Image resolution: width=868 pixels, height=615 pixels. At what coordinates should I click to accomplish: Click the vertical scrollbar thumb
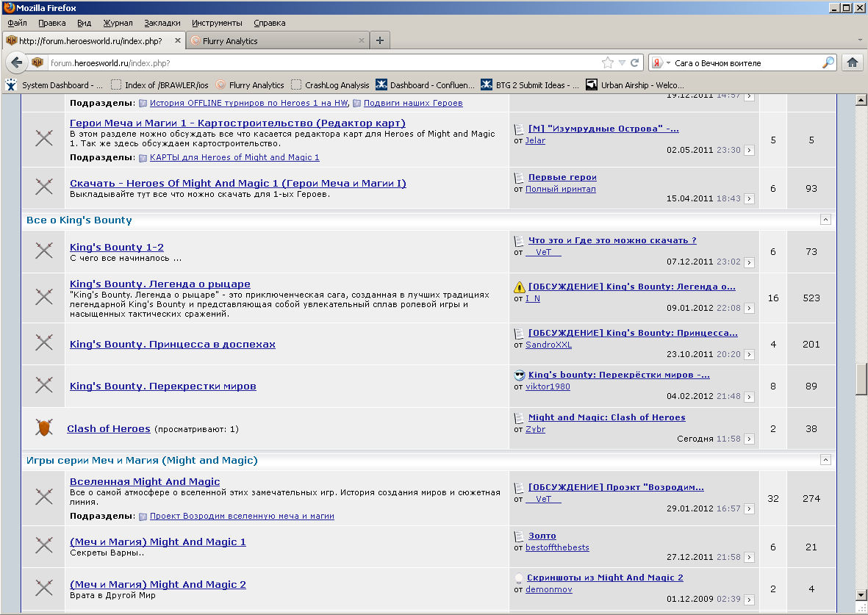click(x=861, y=378)
